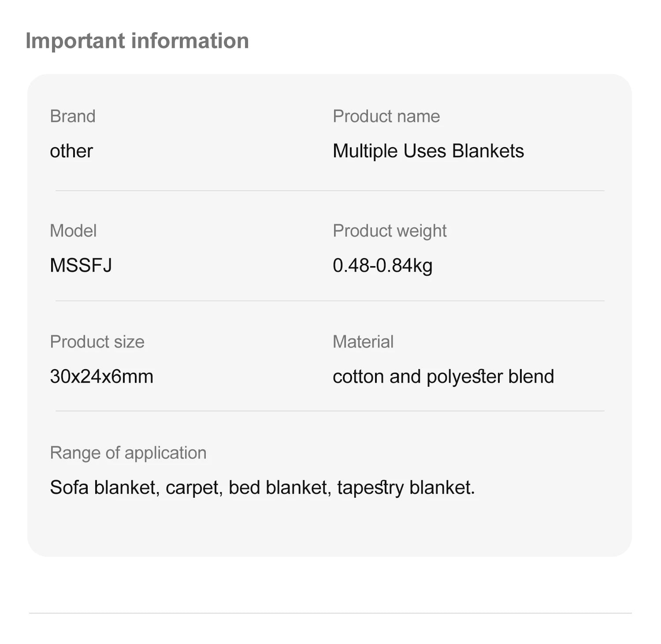The image size is (661, 644).
Task: Click the "Range of application" label
Action: coord(128,453)
